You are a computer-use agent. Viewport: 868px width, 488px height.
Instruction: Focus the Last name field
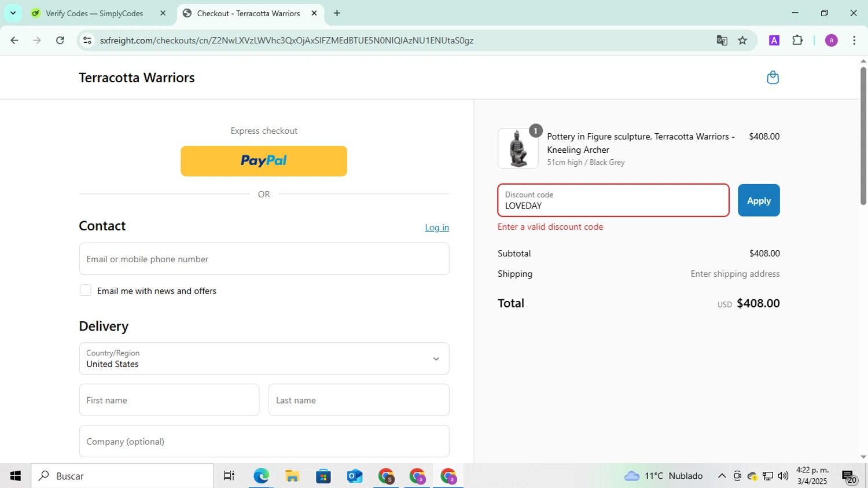click(359, 400)
